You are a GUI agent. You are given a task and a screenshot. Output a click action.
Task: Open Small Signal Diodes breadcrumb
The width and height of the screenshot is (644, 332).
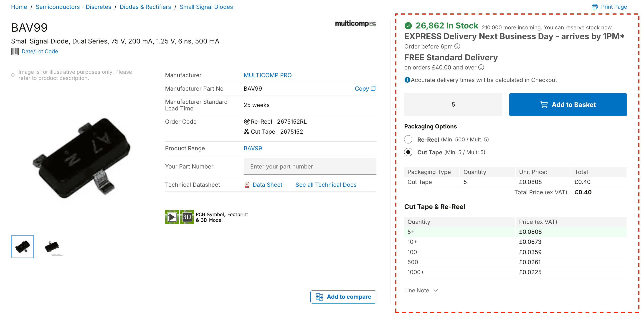click(x=206, y=7)
